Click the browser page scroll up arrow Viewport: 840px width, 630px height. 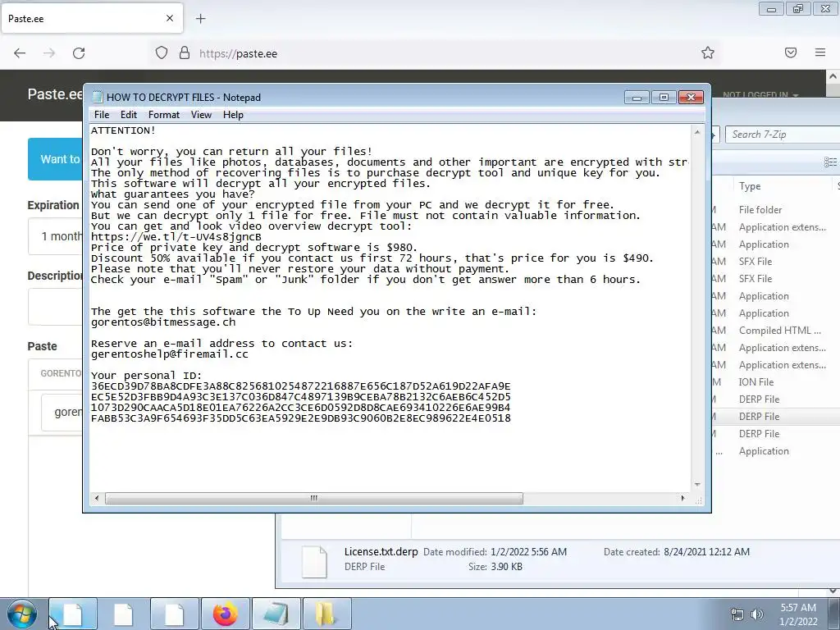(x=833, y=76)
